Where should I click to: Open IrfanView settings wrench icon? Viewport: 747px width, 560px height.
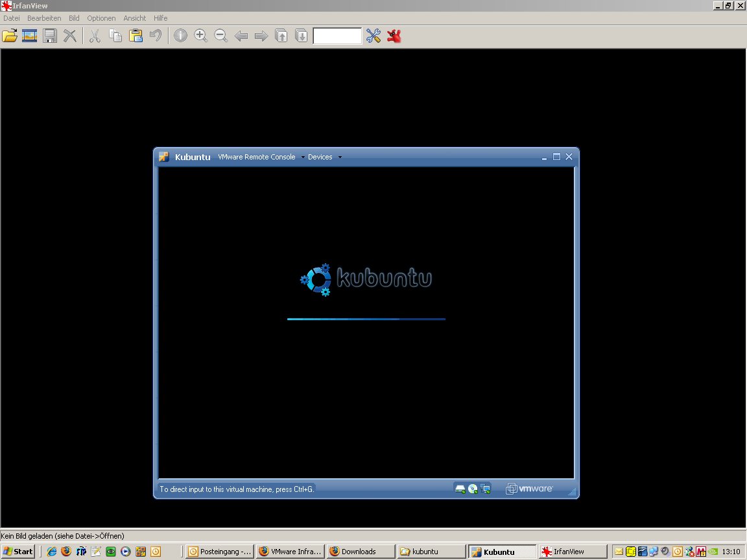pos(373,36)
